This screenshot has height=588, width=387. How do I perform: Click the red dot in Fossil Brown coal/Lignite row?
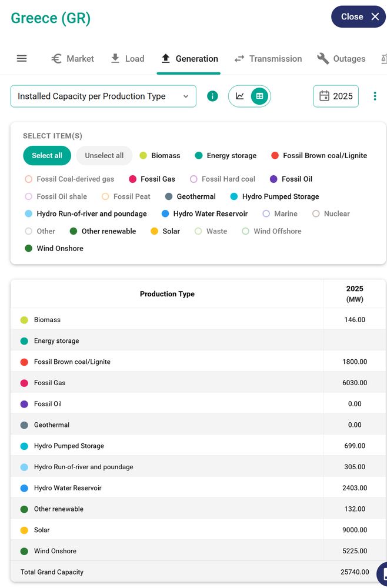[24, 362]
